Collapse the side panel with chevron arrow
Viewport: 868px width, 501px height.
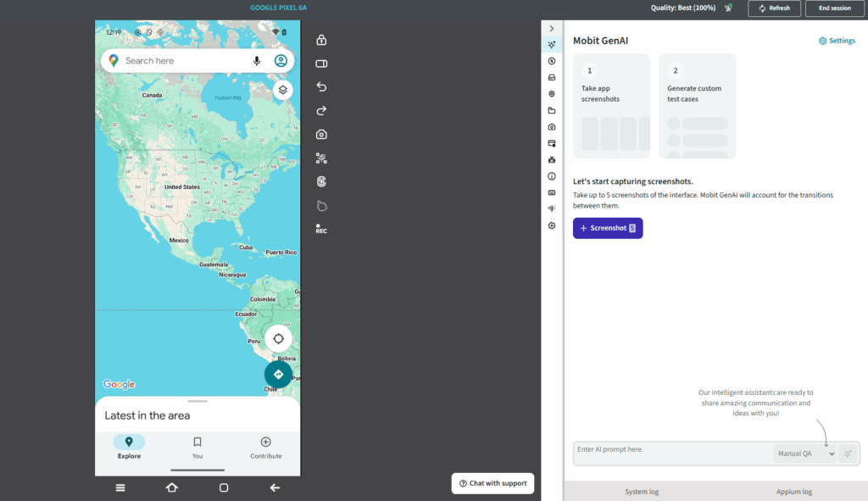point(552,29)
